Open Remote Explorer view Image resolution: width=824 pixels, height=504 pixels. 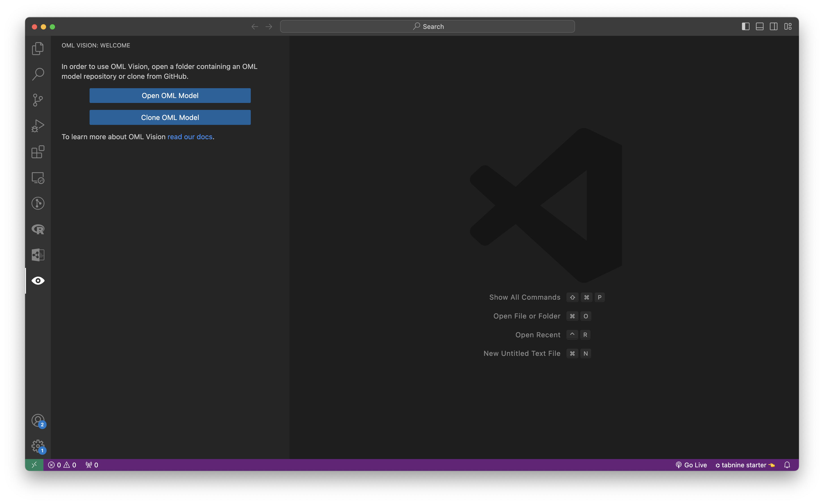tap(38, 177)
